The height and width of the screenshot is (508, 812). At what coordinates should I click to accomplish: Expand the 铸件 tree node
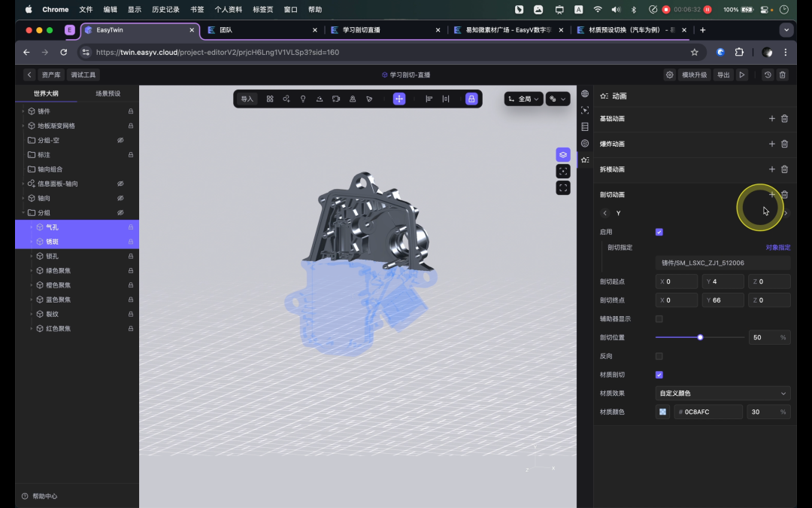pyautogui.click(x=23, y=111)
